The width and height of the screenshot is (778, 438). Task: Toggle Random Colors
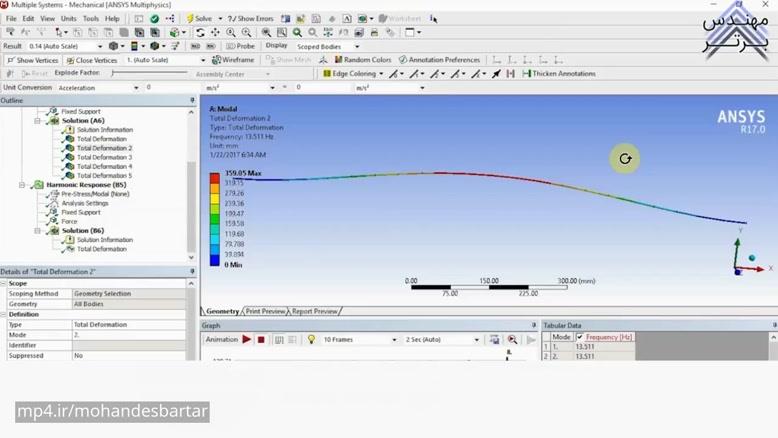[363, 60]
